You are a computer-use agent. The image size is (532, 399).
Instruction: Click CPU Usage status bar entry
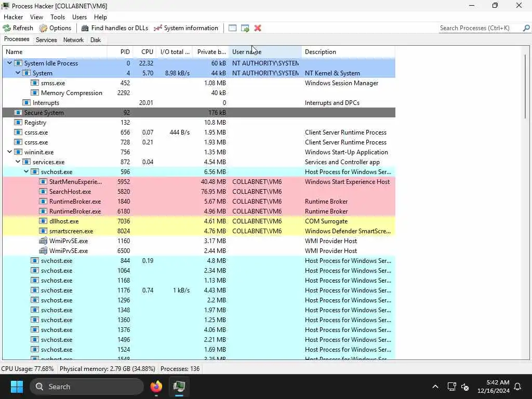click(28, 368)
